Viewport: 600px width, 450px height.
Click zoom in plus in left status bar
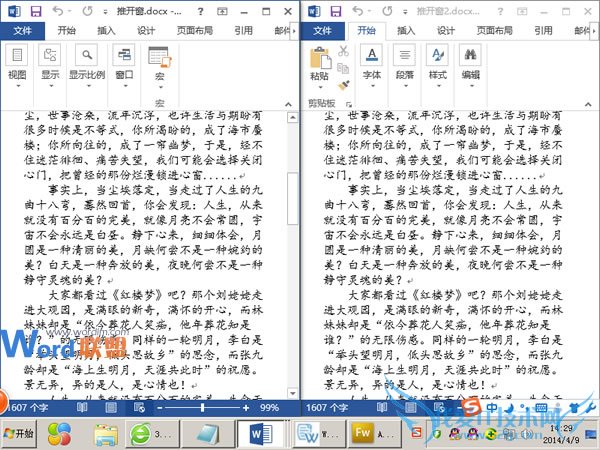click(246, 408)
